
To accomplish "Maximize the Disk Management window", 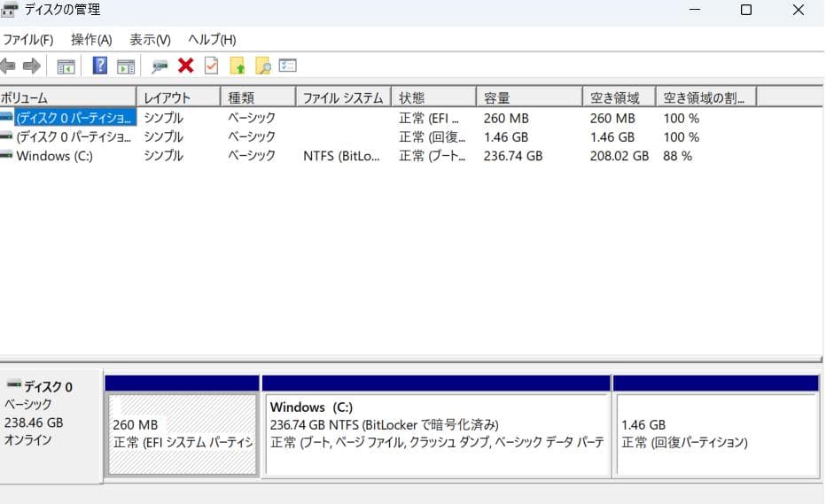I will pyautogui.click(x=746, y=10).
